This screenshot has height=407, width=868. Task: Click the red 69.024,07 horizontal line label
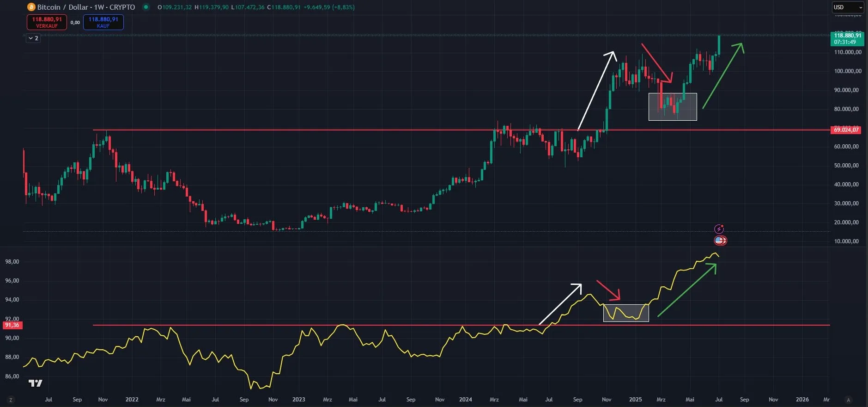tap(846, 130)
